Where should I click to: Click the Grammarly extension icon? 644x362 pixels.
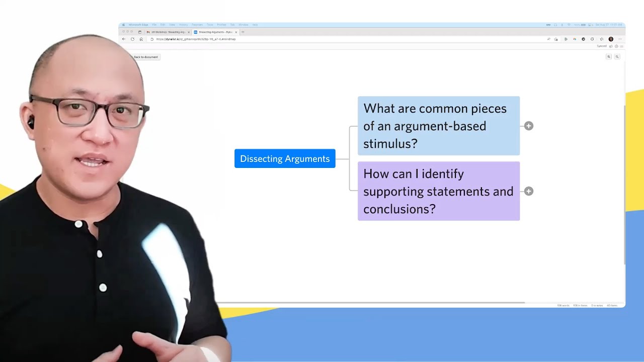[x=592, y=39]
